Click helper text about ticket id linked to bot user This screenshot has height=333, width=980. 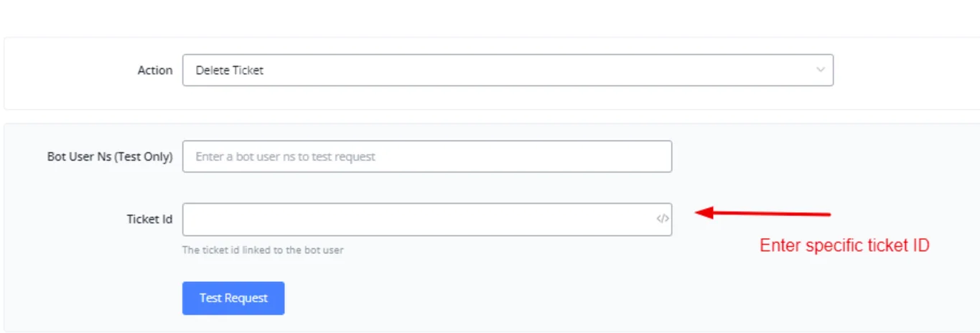(263, 250)
